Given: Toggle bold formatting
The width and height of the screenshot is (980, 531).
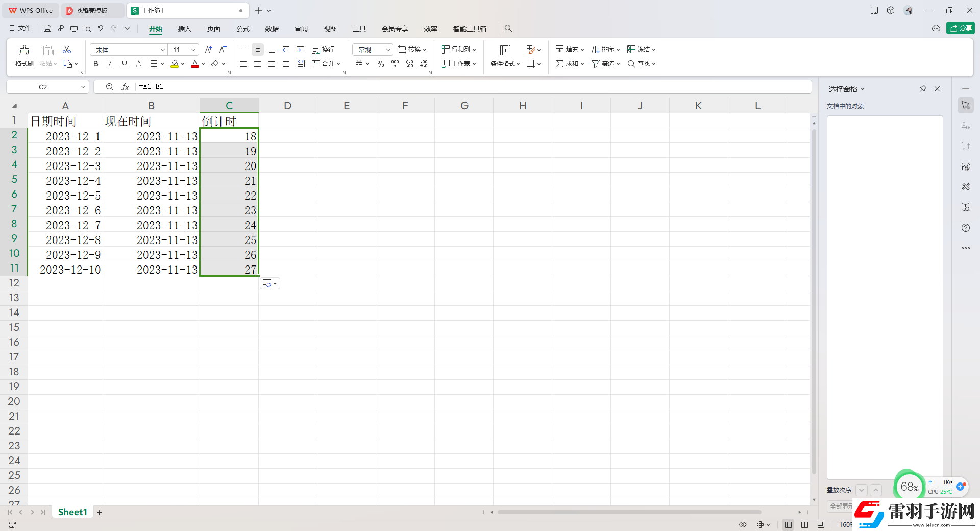Looking at the screenshot, I should point(95,64).
